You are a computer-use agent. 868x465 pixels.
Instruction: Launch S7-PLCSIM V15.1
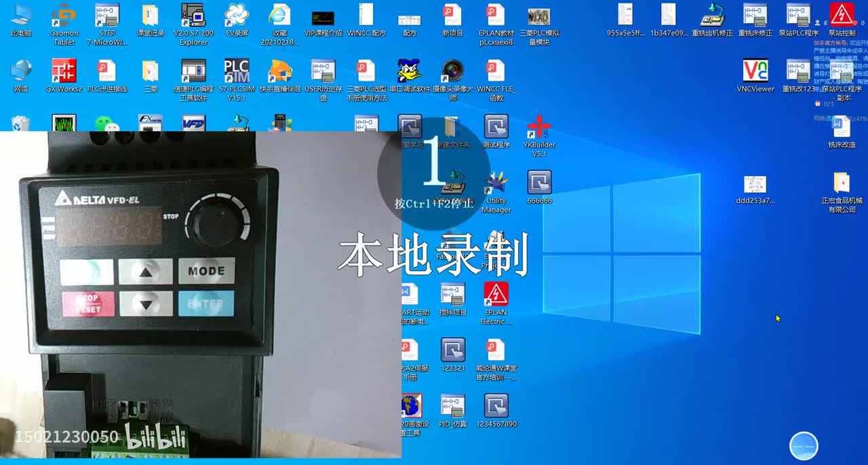click(237, 80)
